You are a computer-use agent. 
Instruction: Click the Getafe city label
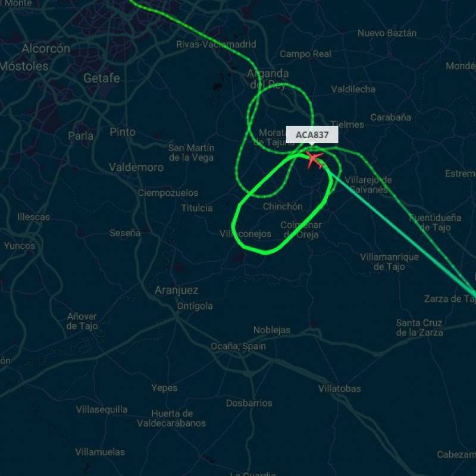[102, 79]
